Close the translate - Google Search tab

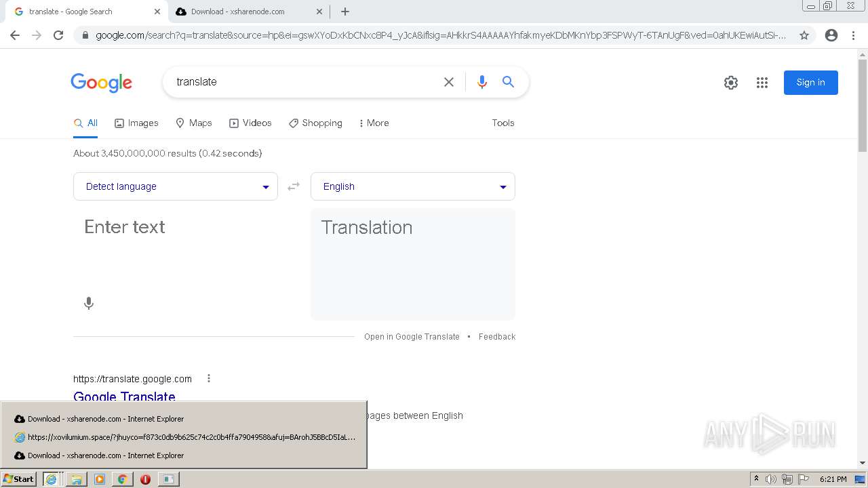point(157,12)
